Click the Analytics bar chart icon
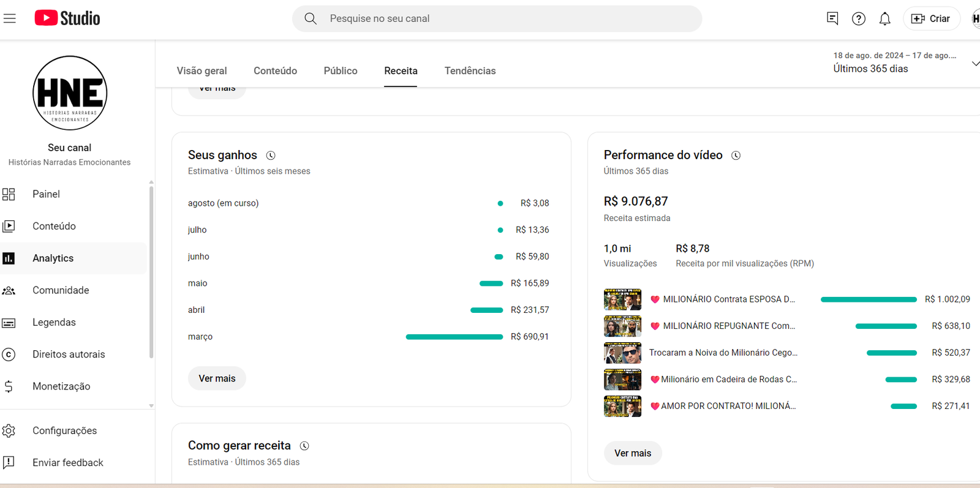 (9, 258)
